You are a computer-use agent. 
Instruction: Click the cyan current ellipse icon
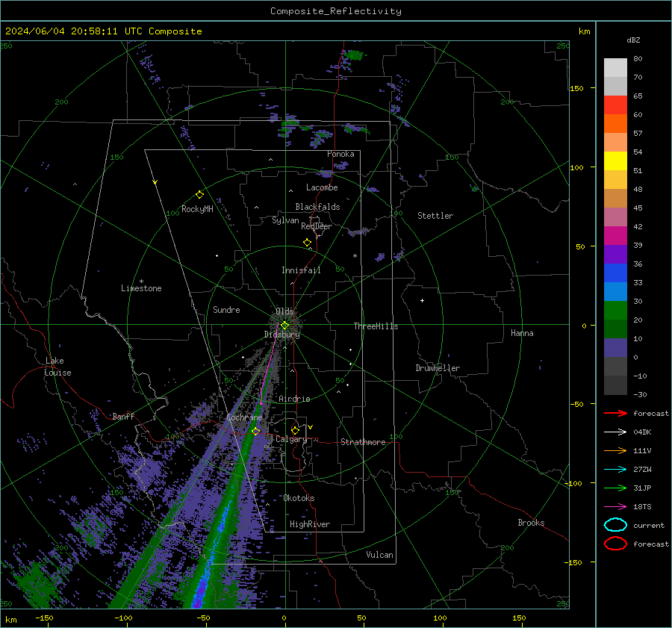click(x=615, y=525)
